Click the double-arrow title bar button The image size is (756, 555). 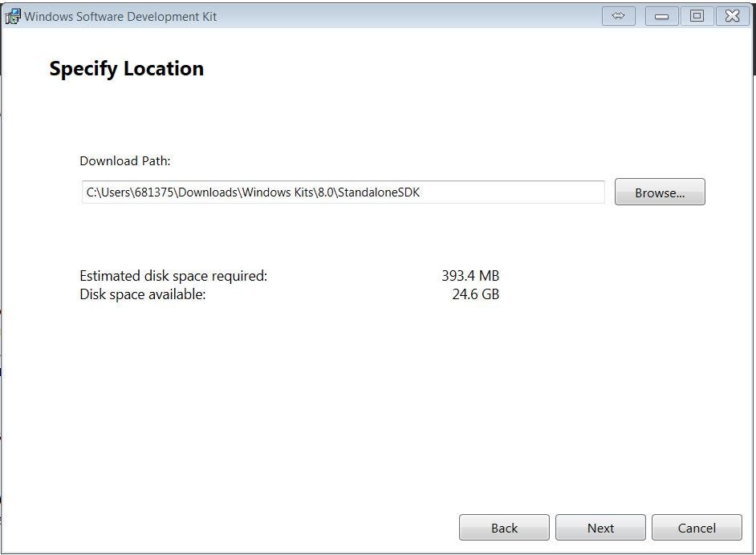coord(619,16)
